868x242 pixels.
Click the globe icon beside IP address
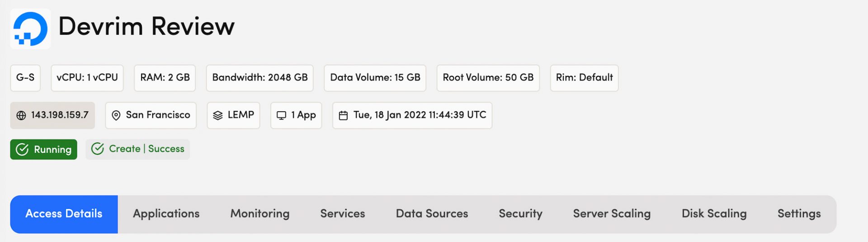(x=21, y=115)
